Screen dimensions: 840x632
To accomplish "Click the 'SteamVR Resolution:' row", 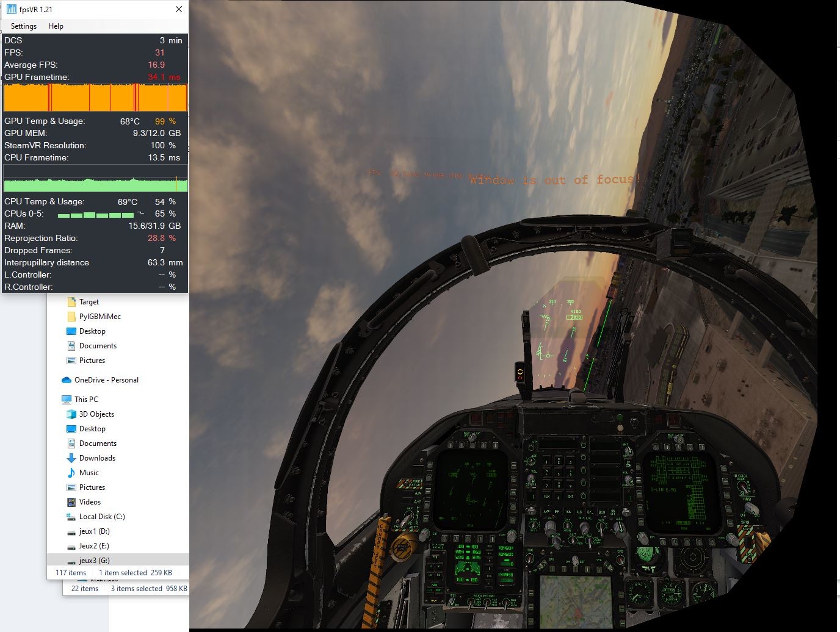I will click(x=95, y=145).
